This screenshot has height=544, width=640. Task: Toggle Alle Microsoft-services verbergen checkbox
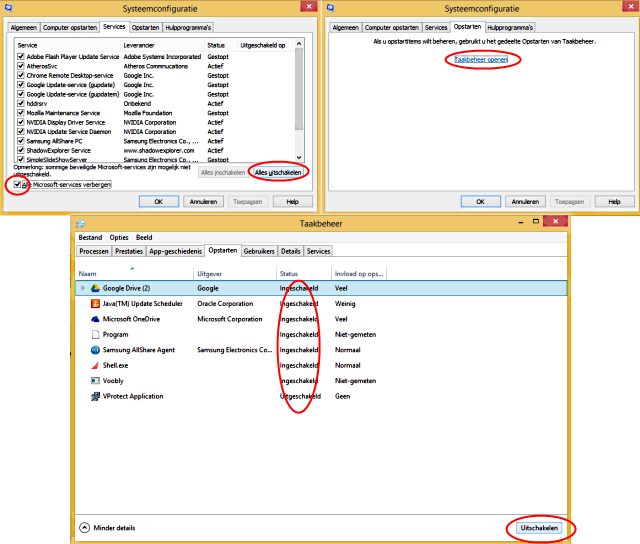click(x=17, y=184)
